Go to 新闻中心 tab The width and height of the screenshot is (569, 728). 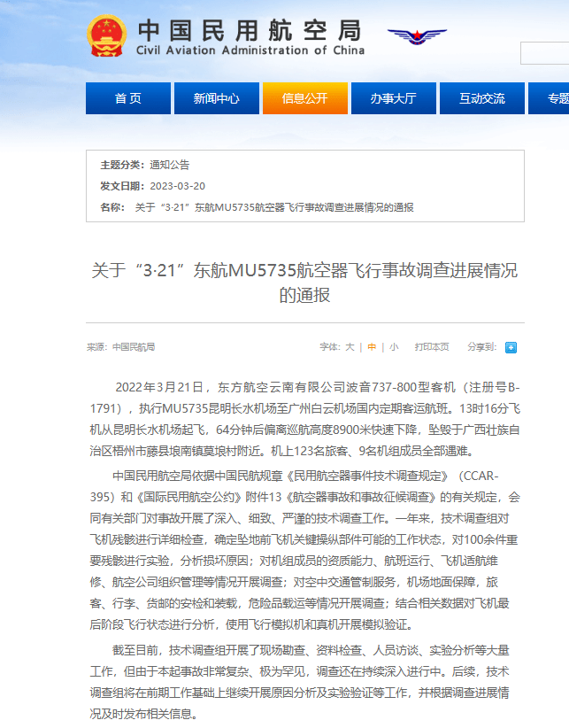(x=217, y=98)
